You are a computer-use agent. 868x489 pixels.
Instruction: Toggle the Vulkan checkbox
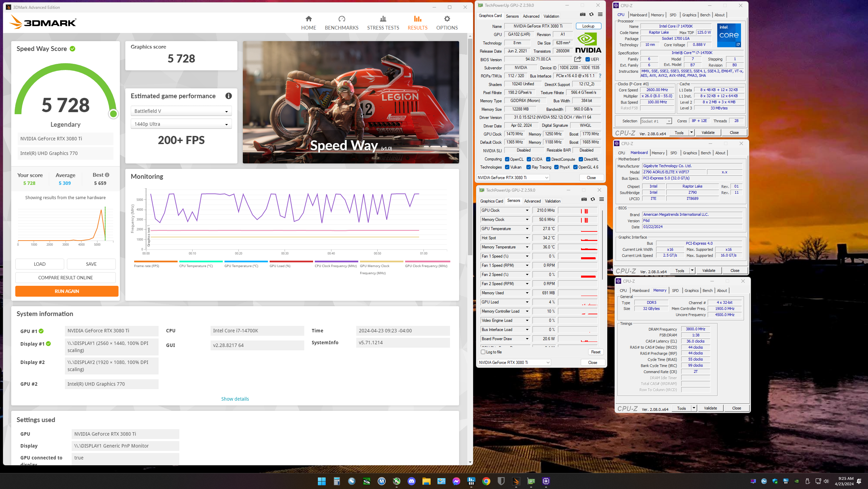coord(507,167)
